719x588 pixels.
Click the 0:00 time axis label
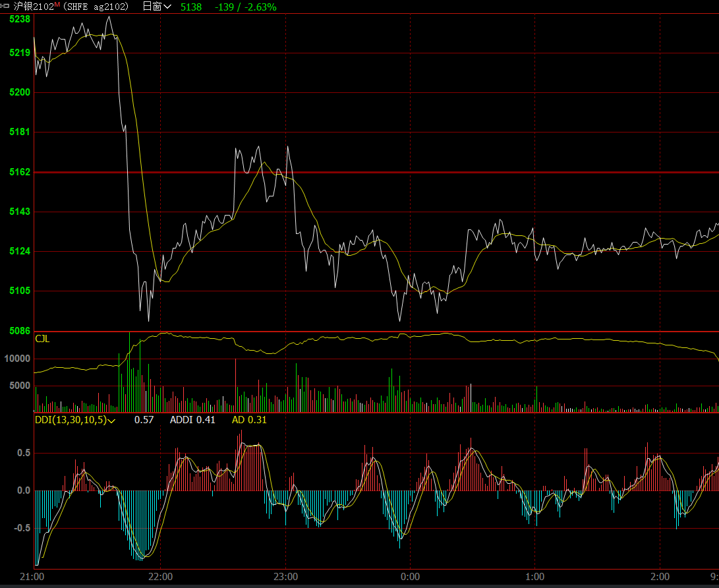pyautogui.click(x=410, y=577)
